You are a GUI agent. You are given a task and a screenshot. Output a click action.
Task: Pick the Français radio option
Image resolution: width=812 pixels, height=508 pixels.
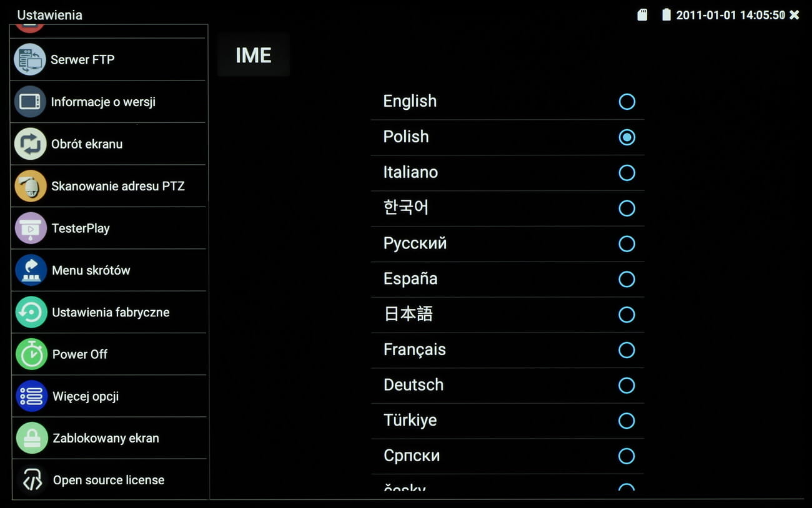click(x=626, y=350)
